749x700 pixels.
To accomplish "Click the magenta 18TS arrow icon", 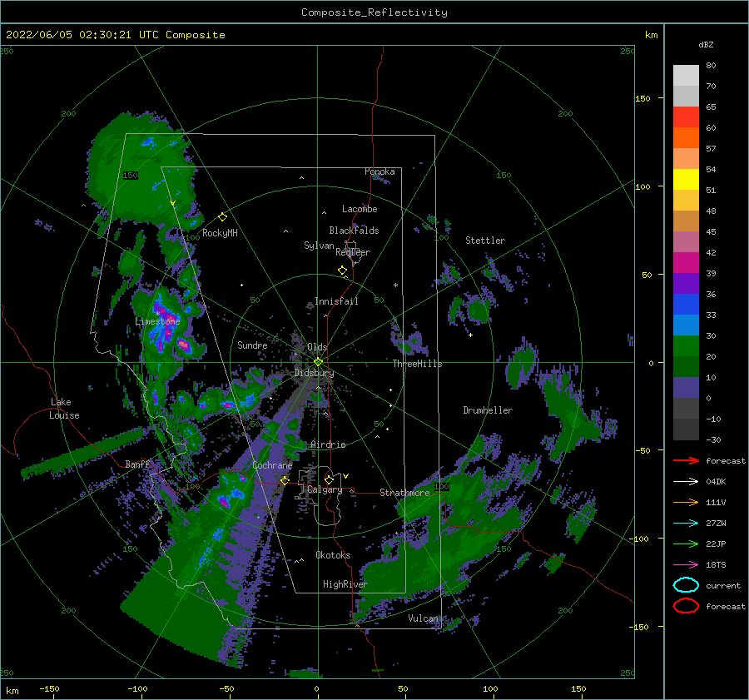I will (686, 564).
